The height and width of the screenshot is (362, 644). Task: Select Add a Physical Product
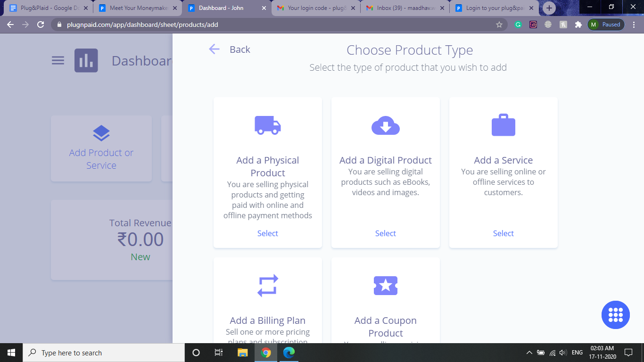pyautogui.click(x=268, y=233)
